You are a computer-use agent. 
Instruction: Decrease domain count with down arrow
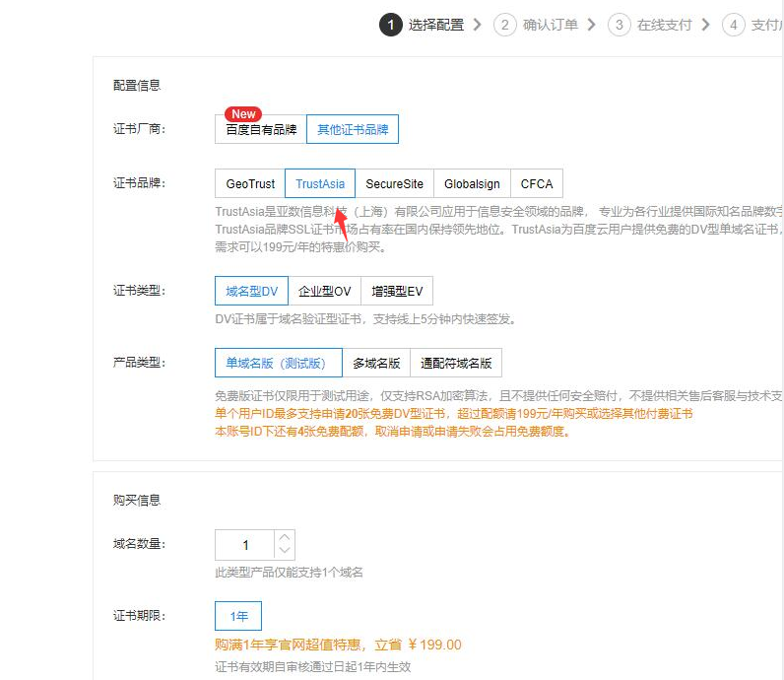(285, 552)
